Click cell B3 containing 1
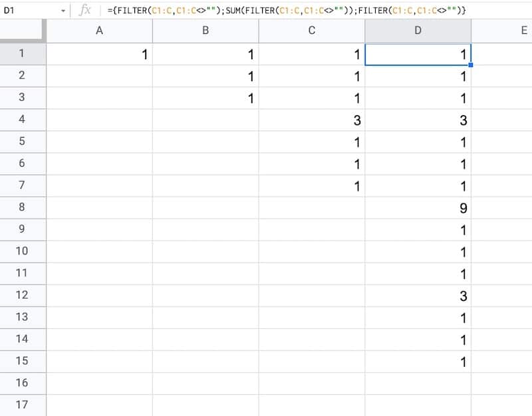 205,98
